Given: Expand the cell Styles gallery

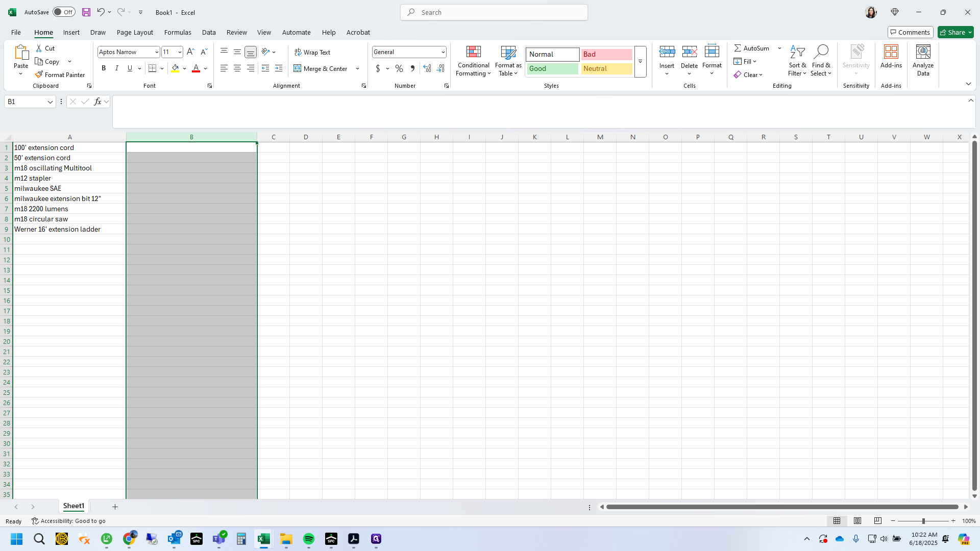Looking at the screenshot, I should (640, 61).
